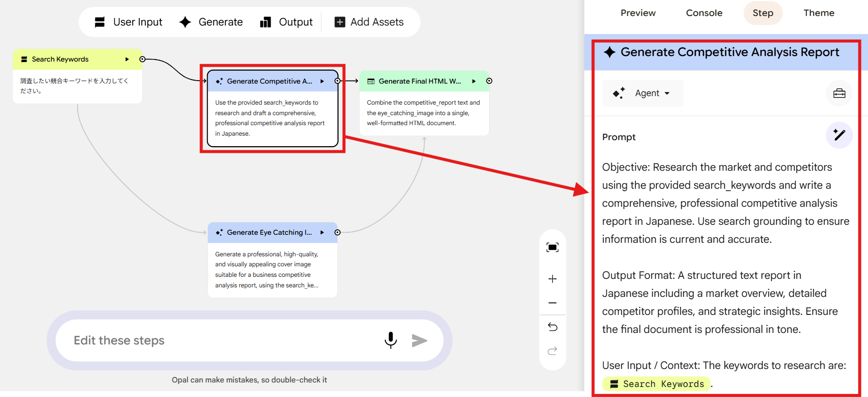This screenshot has height=397, width=868.
Task: Open the Theme tab
Action: pyautogui.click(x=819, y=13)
